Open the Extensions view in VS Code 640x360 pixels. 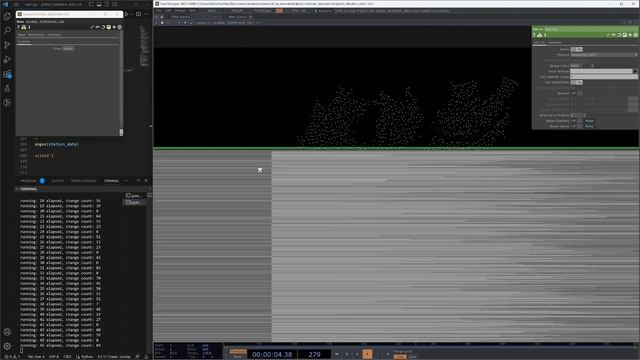7,74
